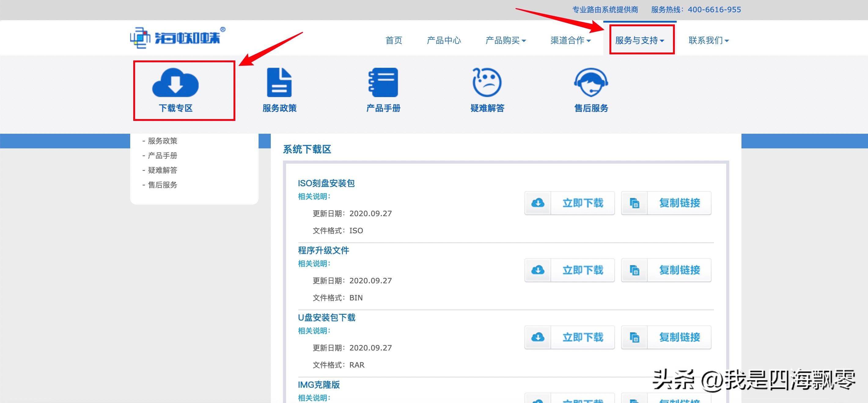The image size is (868, 403).
Task: Click copy icon for 程序升级文件 link
Action: coord(634,270)
